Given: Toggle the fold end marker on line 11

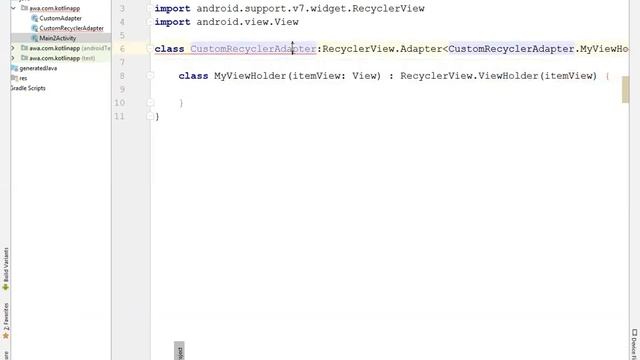Looking at the screenshot, I should coord(150,116).
